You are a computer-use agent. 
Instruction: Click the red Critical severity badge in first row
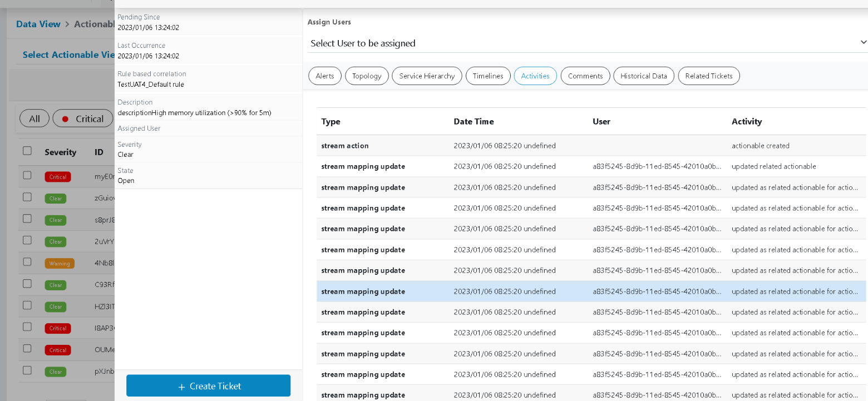point(58,177)
